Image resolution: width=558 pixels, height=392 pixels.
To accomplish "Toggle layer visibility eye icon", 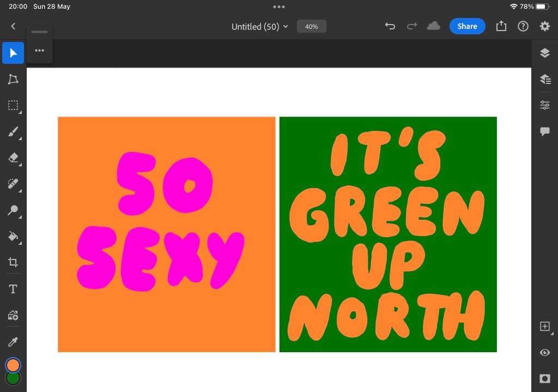I will 544,353.
